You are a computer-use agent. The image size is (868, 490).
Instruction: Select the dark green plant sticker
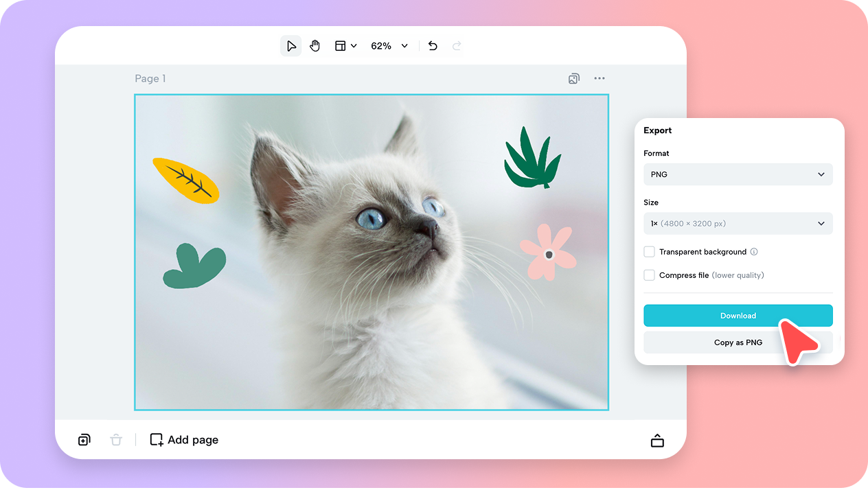[x=533, y=158]
